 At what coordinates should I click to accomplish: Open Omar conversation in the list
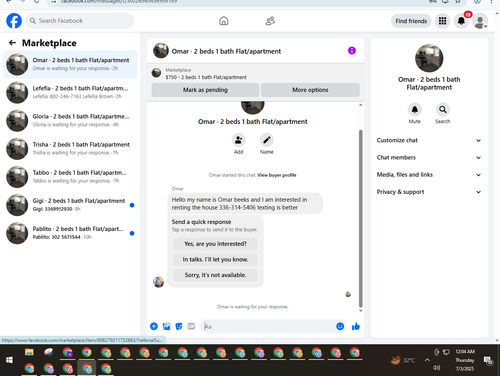click(70, 64)
